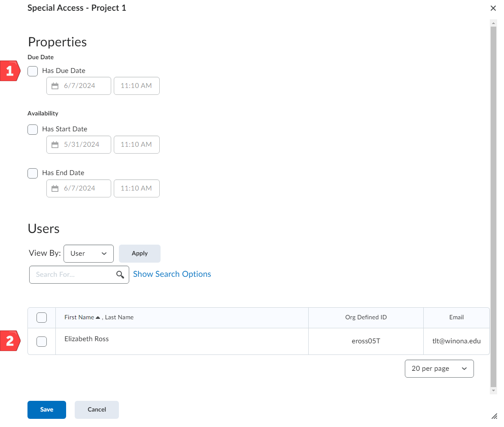This screenshot has width=504, height=427.
Task: Click the First Name sort arrow
Action: tap(98, 318)
